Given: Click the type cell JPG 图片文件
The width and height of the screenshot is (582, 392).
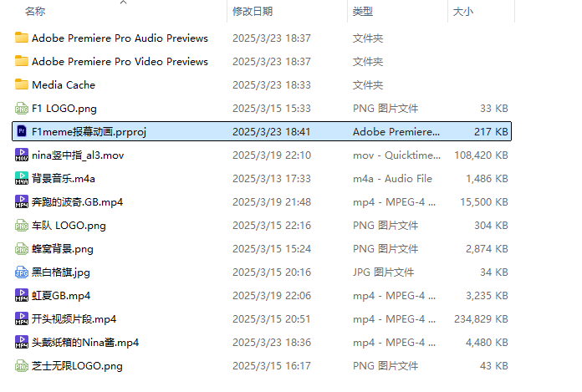Looking at the screenshot, I should [383, 272].
